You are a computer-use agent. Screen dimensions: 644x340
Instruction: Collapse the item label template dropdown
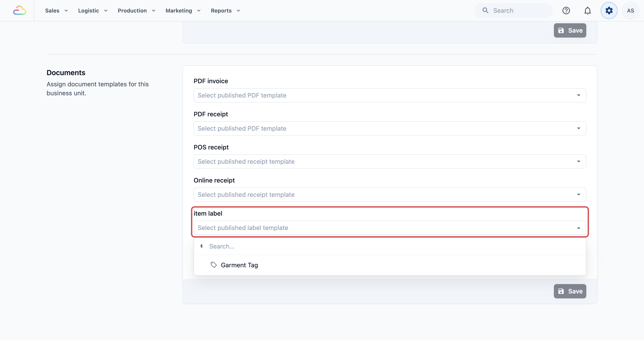[390, 227]
